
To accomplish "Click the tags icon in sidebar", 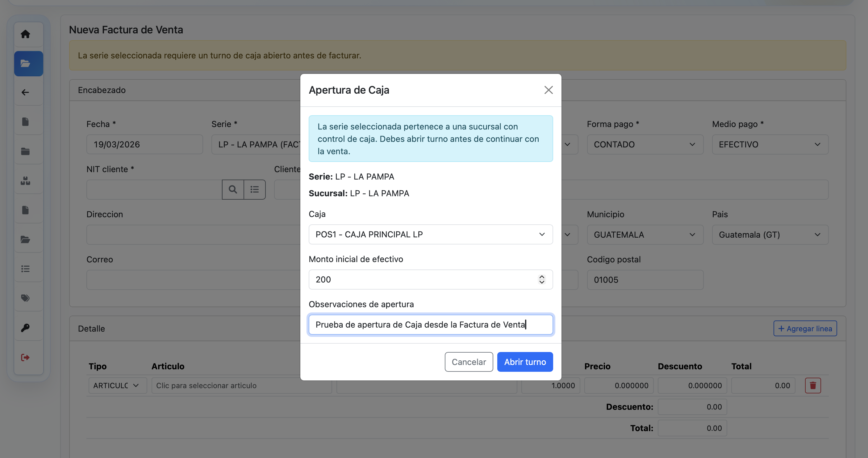I will (x=25, y=298).
